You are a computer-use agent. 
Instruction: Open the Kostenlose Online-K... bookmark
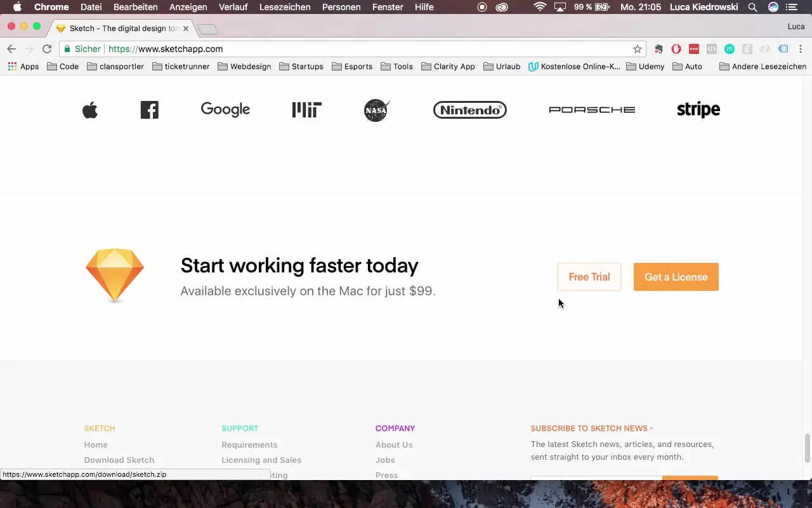click(x=574, y=66)
